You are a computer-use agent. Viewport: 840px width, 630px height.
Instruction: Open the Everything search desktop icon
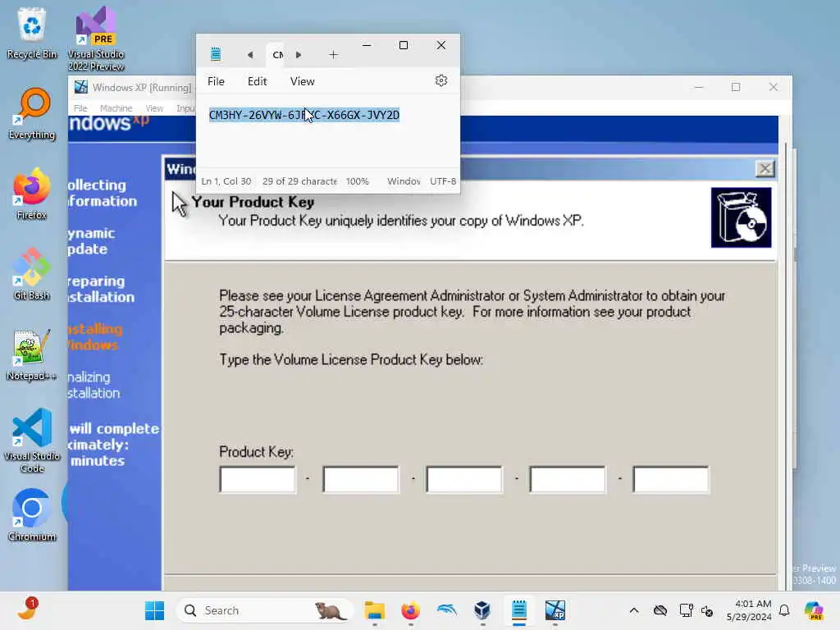(32, 113)
